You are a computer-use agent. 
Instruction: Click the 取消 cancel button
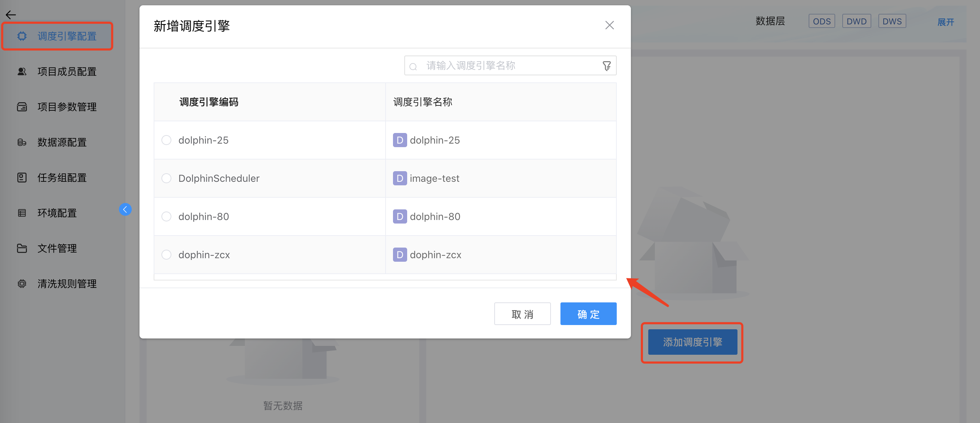pos(522,314)
